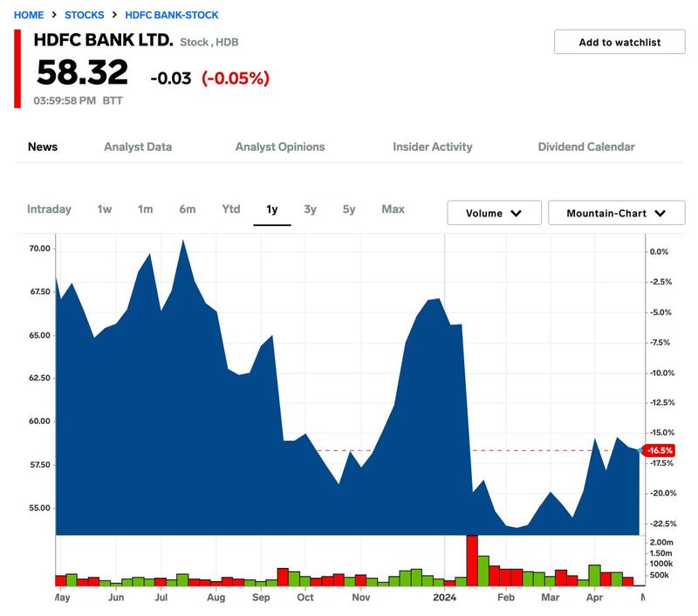Click the 500k volume axis label
Screen dimensions: 698x616
click(659, 575)
